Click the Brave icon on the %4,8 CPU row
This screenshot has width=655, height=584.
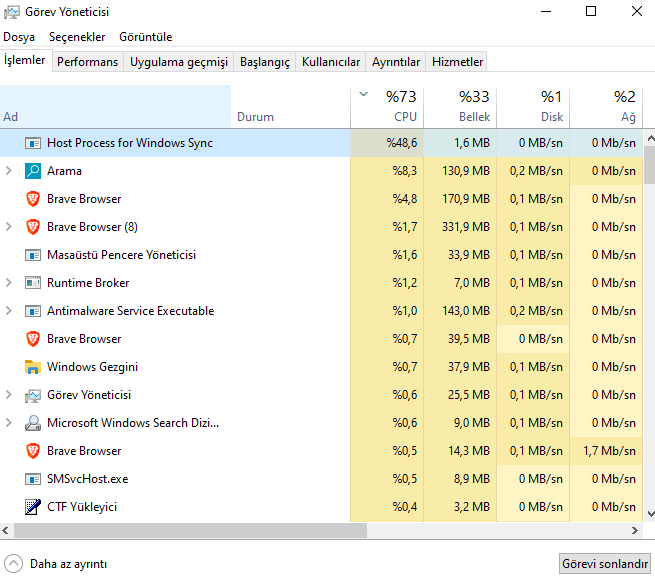coord(33,199)
